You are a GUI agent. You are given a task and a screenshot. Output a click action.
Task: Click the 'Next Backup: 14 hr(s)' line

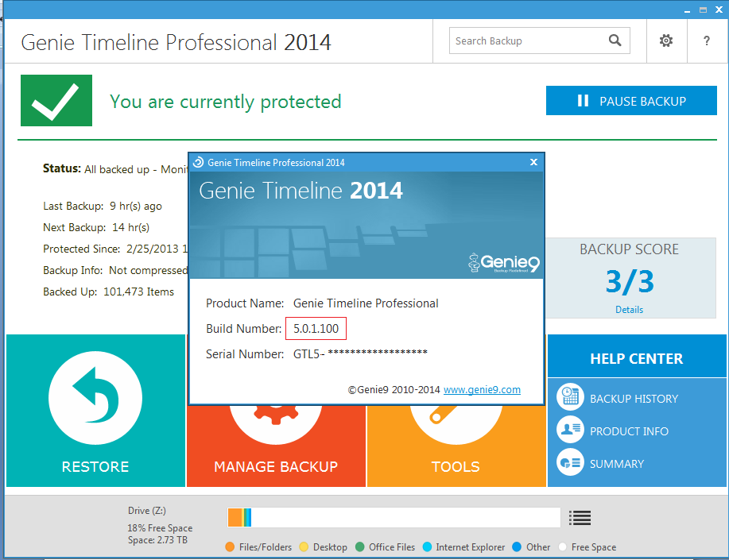(96, 228)
